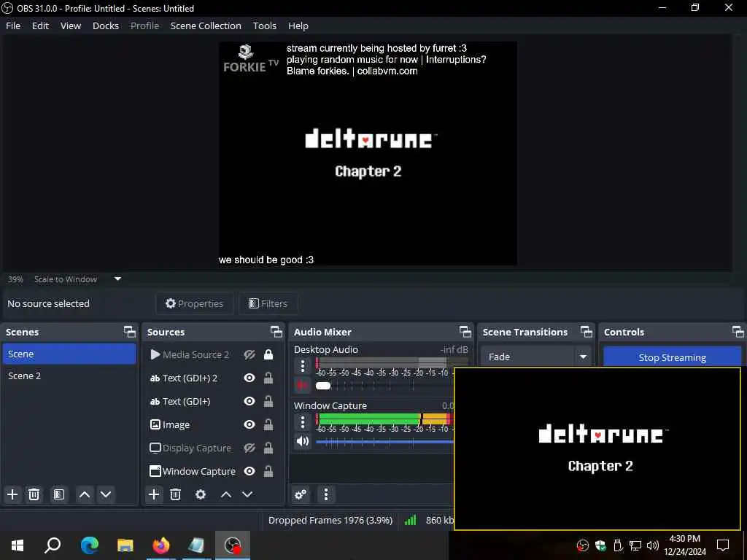Image resolution: width=747 pixels, height=560 pixels.
Task: Lock the Text (GDI+) 2 source
Action: click(268, 378)
